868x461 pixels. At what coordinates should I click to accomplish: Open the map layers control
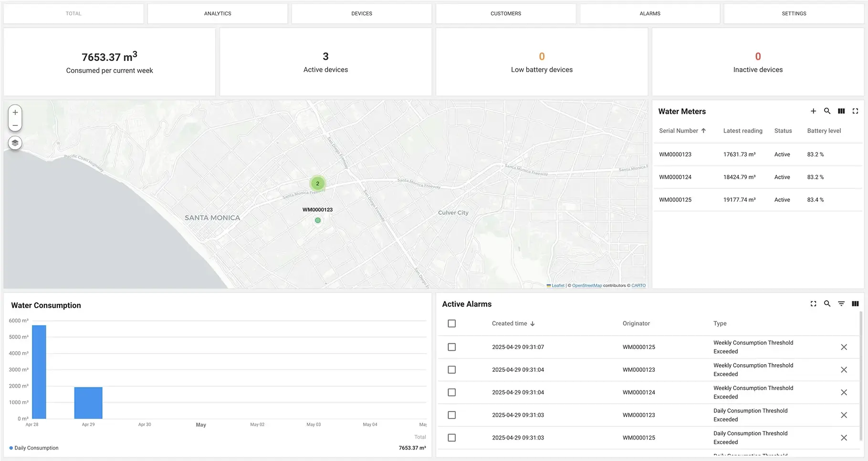pos(15,143)
